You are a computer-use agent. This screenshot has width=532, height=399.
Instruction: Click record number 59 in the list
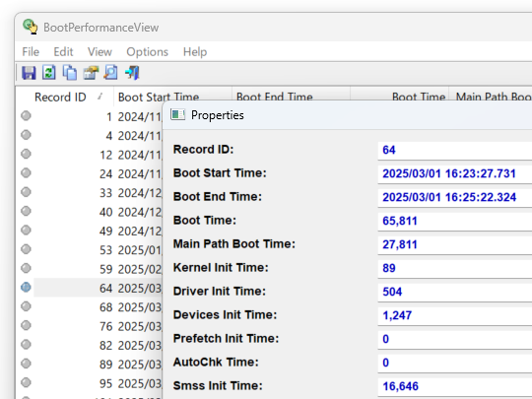pos(106,269)
